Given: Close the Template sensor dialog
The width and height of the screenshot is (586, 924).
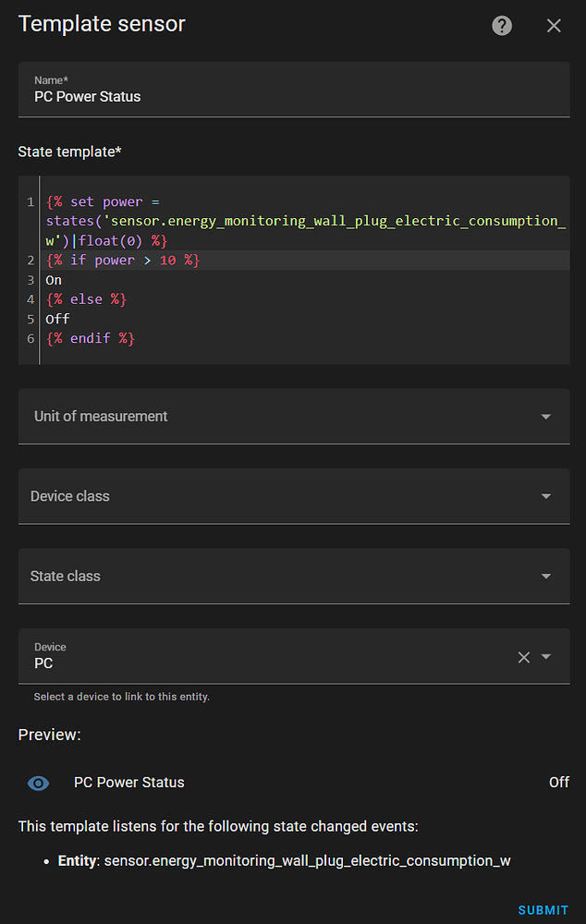Looking at the screenshot, I should click(x=553, y=25).
